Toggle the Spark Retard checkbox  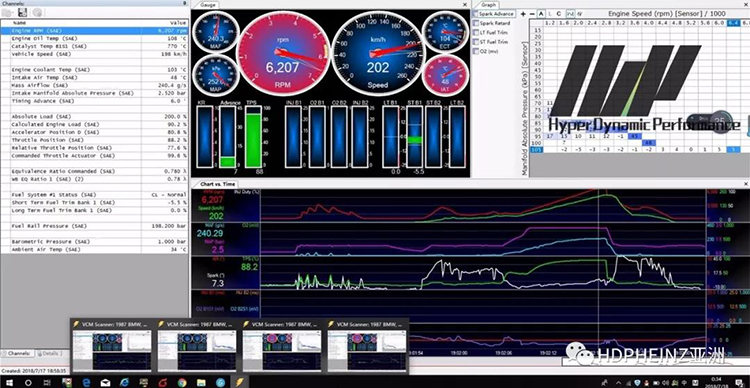click(x=475, y=23)
